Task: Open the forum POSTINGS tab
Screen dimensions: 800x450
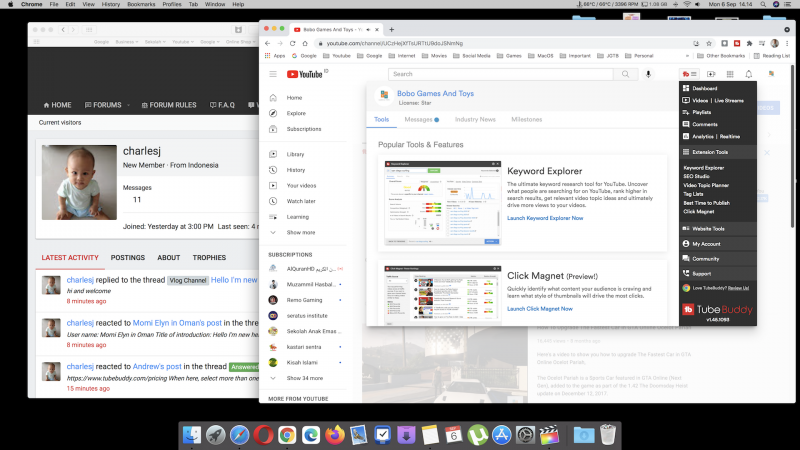Action: pyautogui.click(x=127, y=257)
